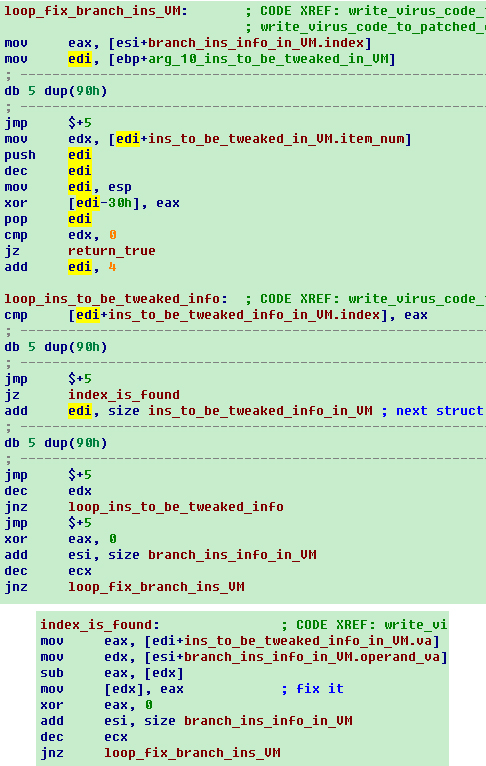Click 'jmp $+5' line directly above 'dec edx'
486x766 pixels.
[x=48, y=475]
